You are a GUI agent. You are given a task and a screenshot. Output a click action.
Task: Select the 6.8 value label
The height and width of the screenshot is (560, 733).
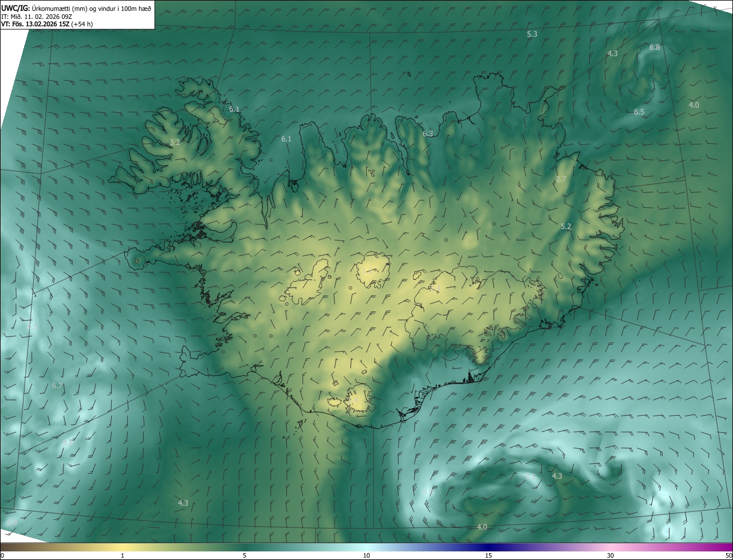(655, 48)
